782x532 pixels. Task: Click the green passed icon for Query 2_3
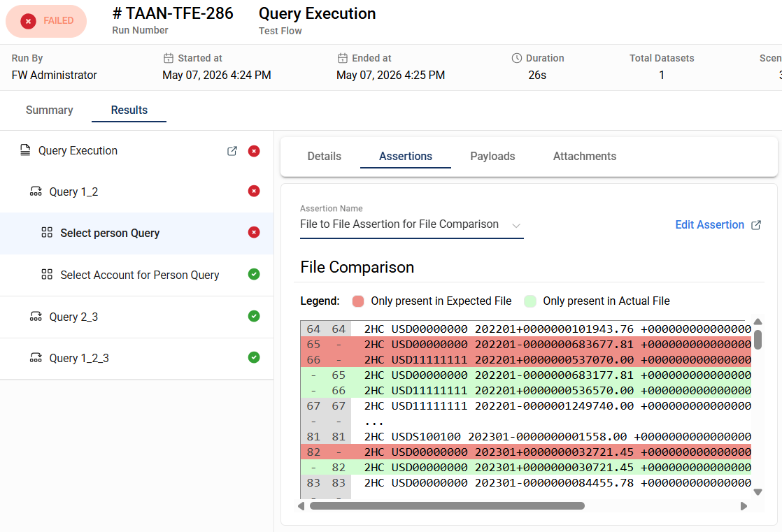click(254, 316)
